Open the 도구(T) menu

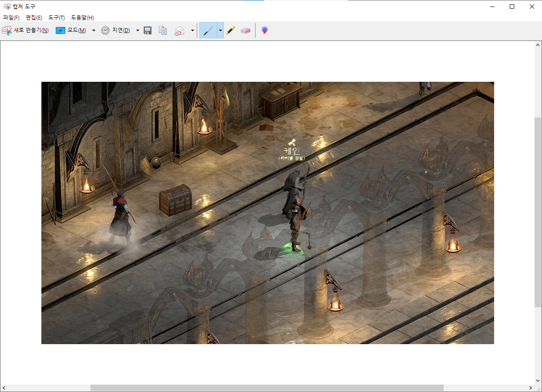pos(57,18)
